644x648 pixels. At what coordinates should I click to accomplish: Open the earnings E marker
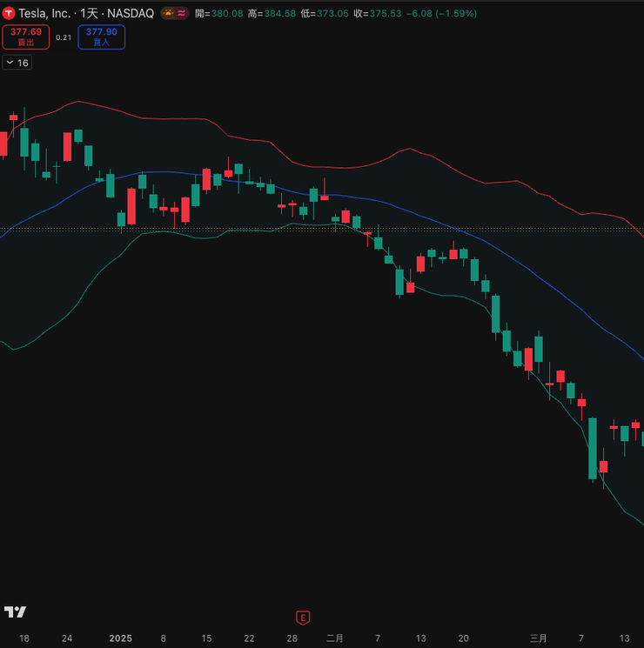coord(303,618)
